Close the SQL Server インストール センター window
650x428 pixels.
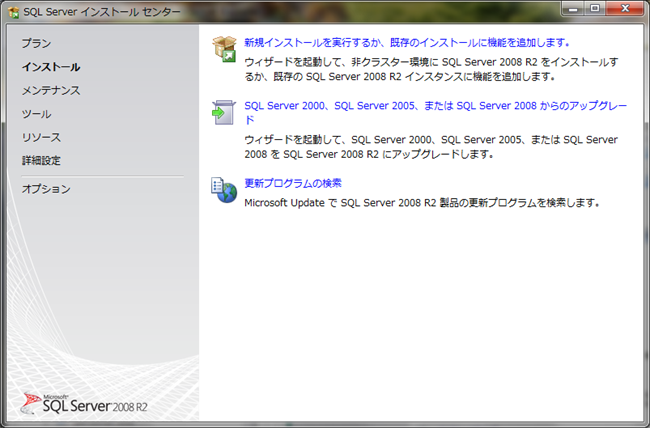(x=626, y=9)
